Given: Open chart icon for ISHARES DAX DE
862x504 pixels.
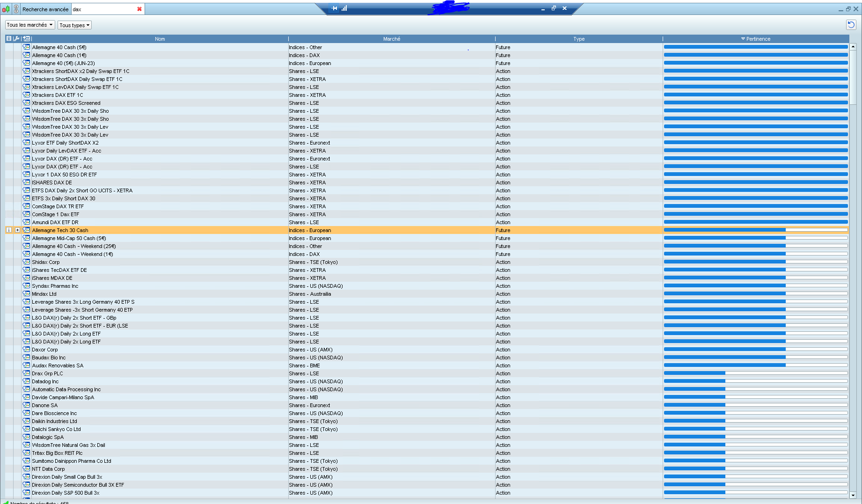Looking at the screenshot, I should (26, 183).
